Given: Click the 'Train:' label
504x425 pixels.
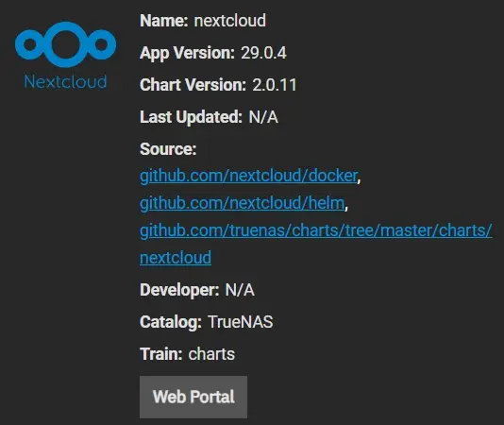Looking at the screenshot, I should pos(161,354).
